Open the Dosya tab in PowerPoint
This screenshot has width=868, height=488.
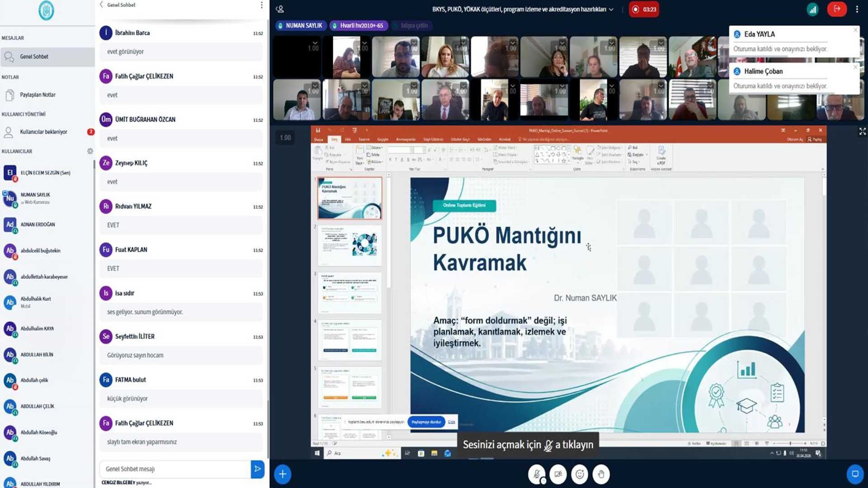[x=319, y=140]
